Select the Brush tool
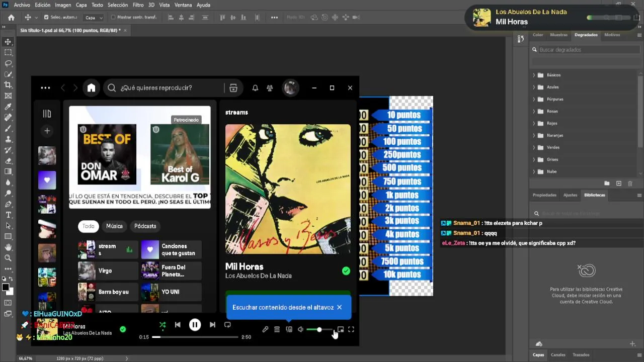This screenshot has width=644, height=362. [x=8, y=128]
